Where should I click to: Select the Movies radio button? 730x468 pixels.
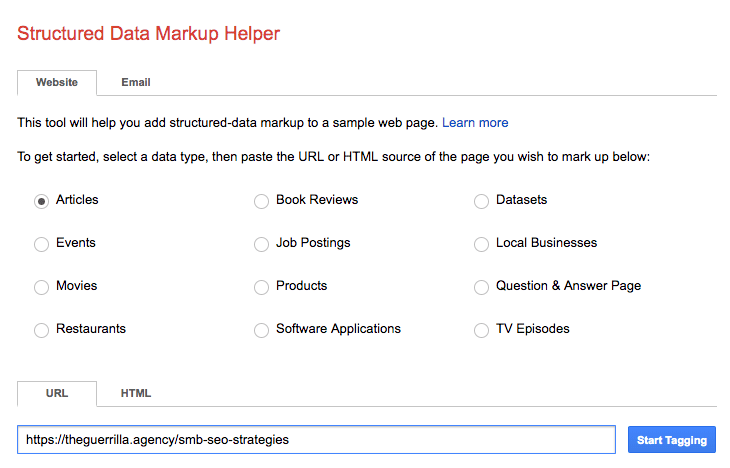(x=41, y=287)
